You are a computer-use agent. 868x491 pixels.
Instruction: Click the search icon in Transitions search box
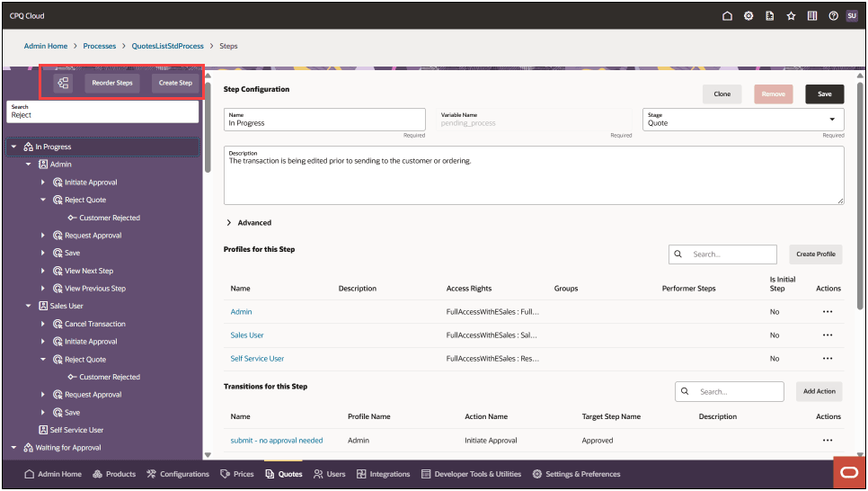click(685, 392)
